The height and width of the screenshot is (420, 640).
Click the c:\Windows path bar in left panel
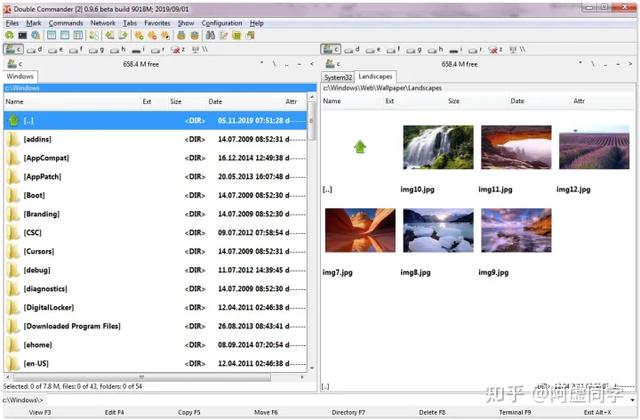[160, 88]
